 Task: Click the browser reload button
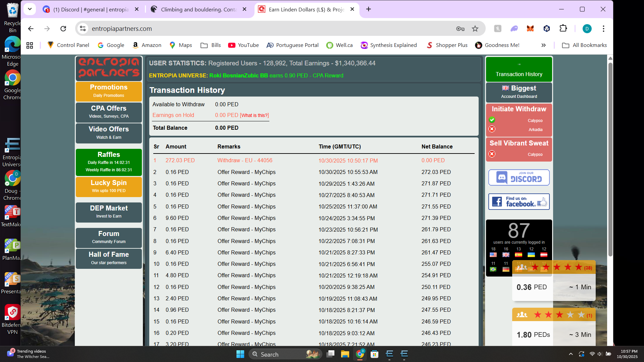pos(63,29)
